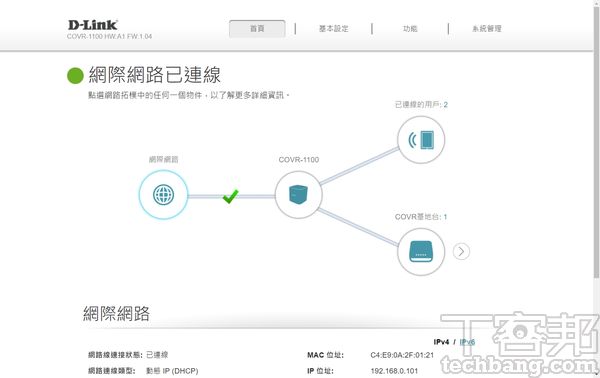Click the COVR-1100 HW:A1 FW:1.04 text

[x=109, y=36]
